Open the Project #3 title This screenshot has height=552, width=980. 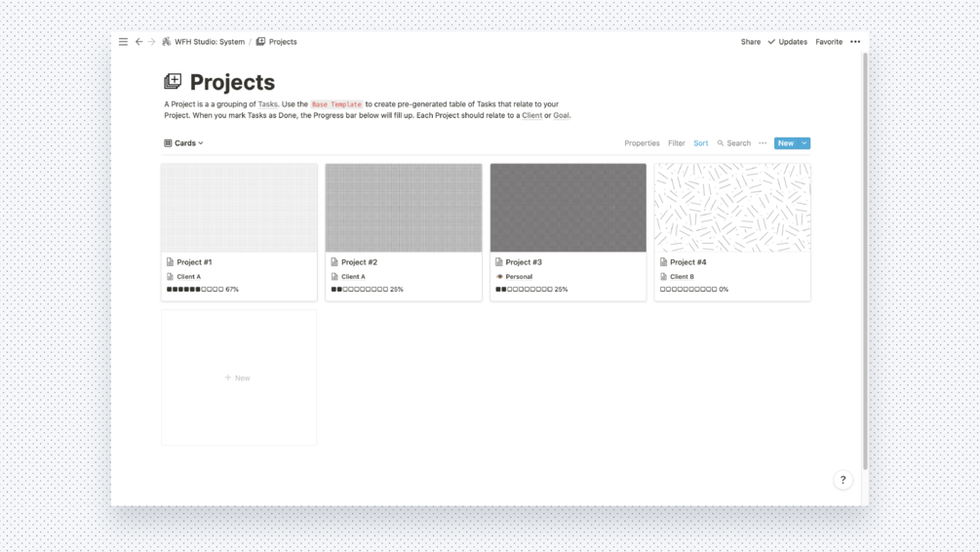pyautogui.click(x=524, y=262)
